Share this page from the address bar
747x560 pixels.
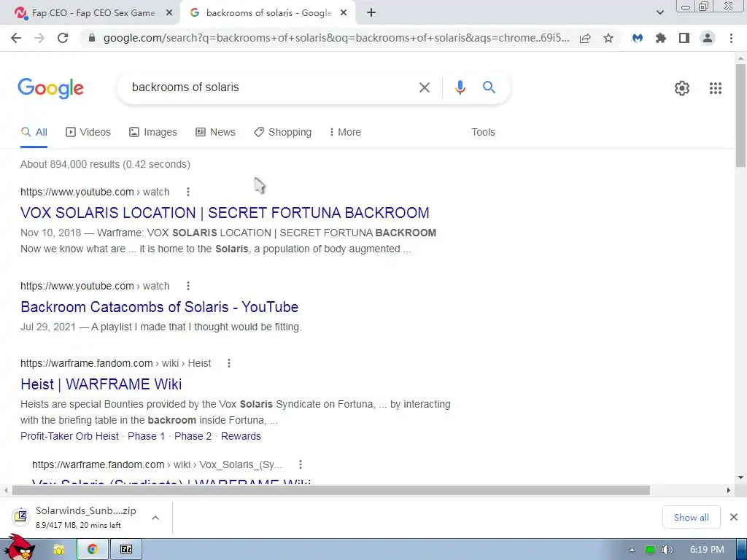coord(585,38)
